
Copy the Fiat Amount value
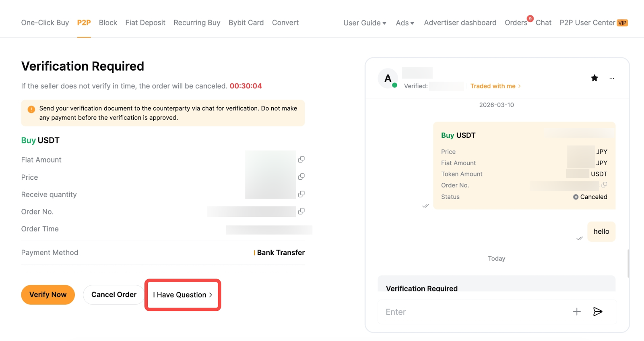tap(301, 160)
